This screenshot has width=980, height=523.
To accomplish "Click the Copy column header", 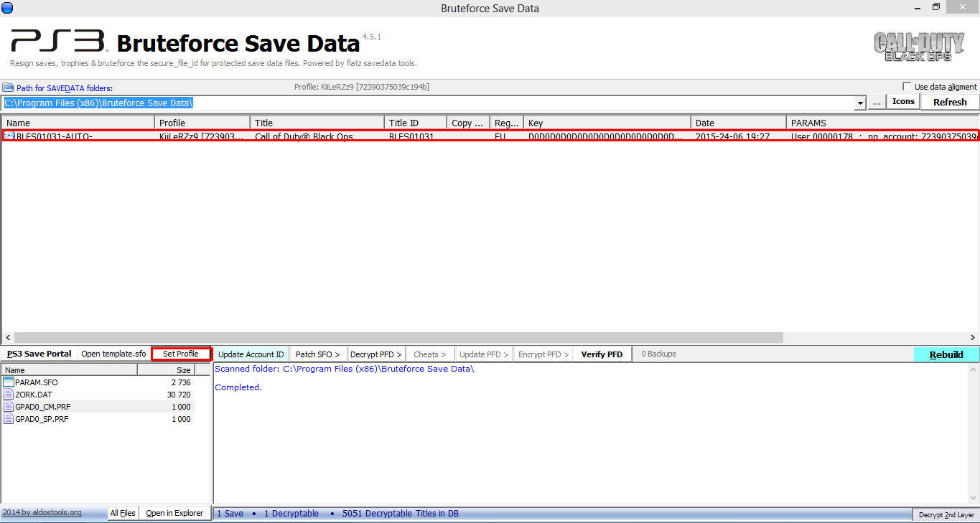I will pyautogui.click(x=468, y=123).
